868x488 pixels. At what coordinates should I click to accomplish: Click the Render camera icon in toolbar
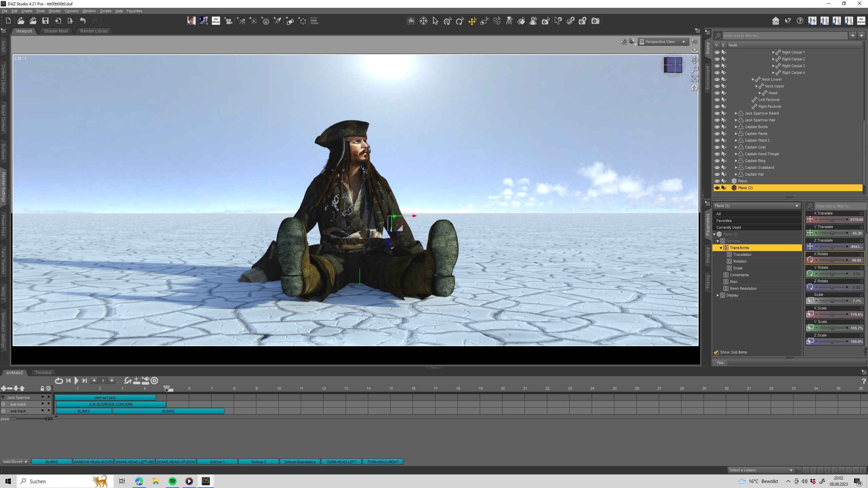595,21
